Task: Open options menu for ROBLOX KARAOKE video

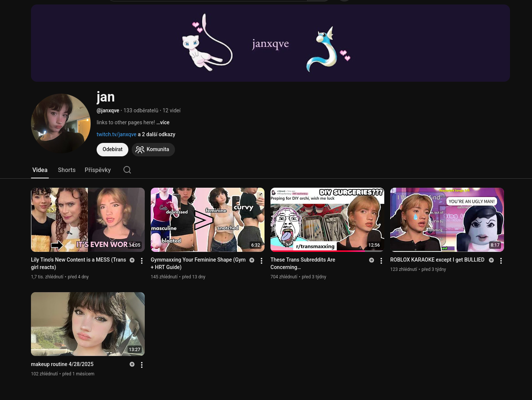Action: coord(501,261)
